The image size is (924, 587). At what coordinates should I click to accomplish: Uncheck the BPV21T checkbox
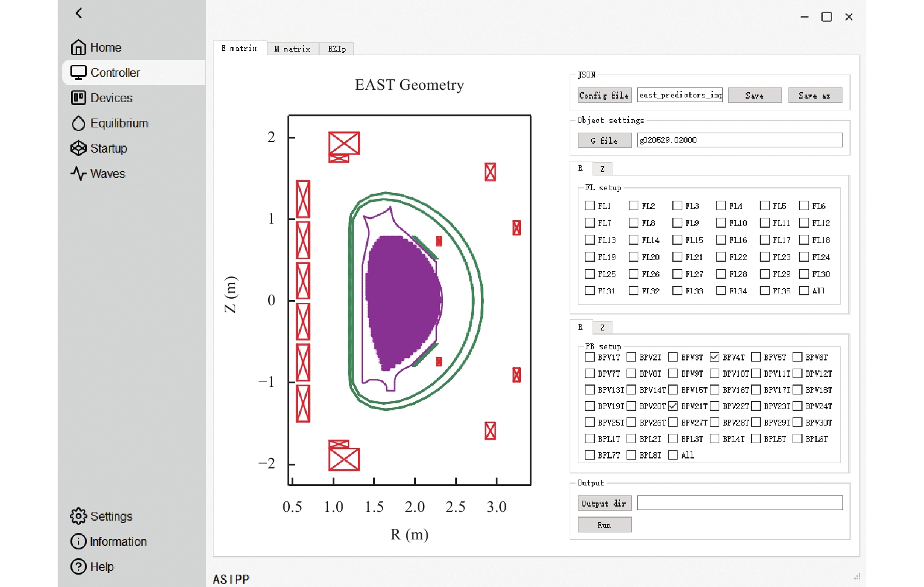coord(673,406)
